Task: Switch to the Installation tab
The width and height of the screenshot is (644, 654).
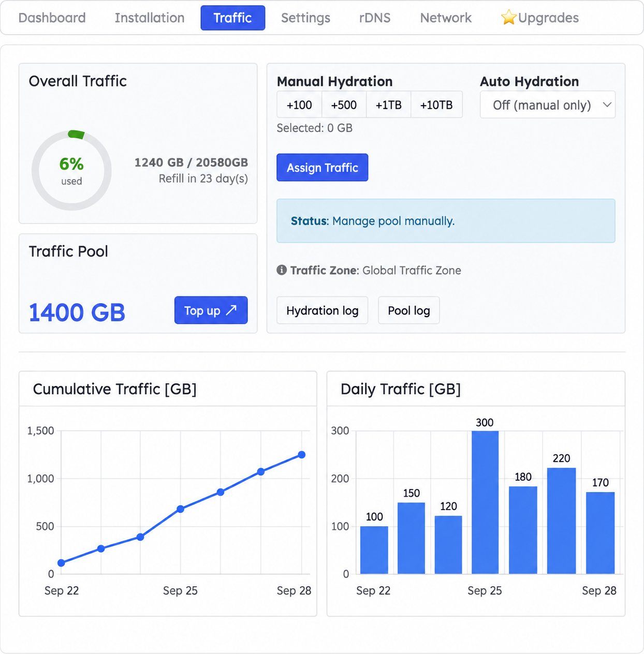Action: [x=150, y=18]
